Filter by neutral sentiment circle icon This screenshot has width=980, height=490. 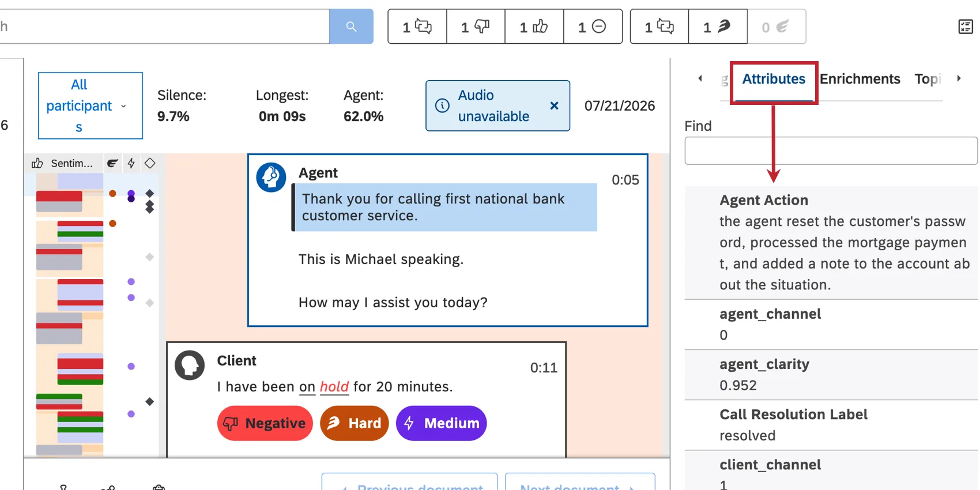(593, 27)
